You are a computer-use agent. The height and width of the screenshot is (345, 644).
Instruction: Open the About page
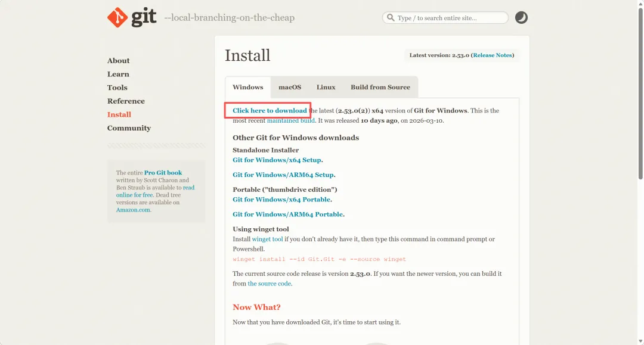coord(118,61)
